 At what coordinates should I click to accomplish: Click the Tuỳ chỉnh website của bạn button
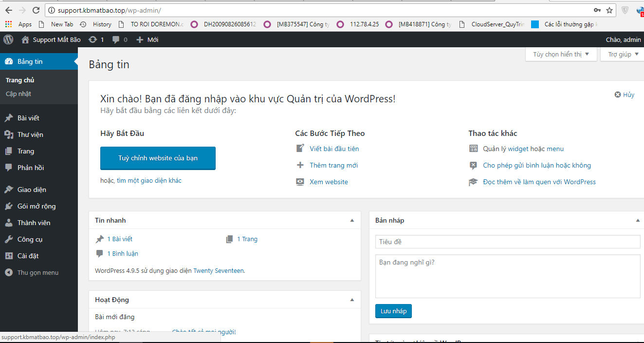coord(158,158)
